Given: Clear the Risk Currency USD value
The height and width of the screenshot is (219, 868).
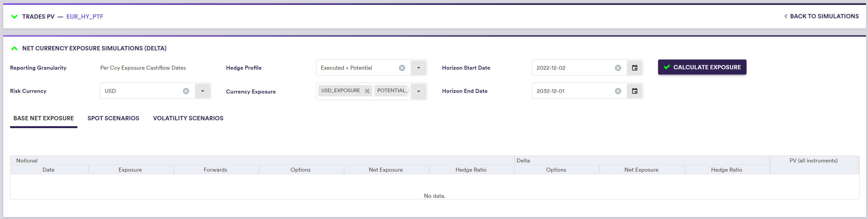Looking at the screenshot, I should (186, 91).
